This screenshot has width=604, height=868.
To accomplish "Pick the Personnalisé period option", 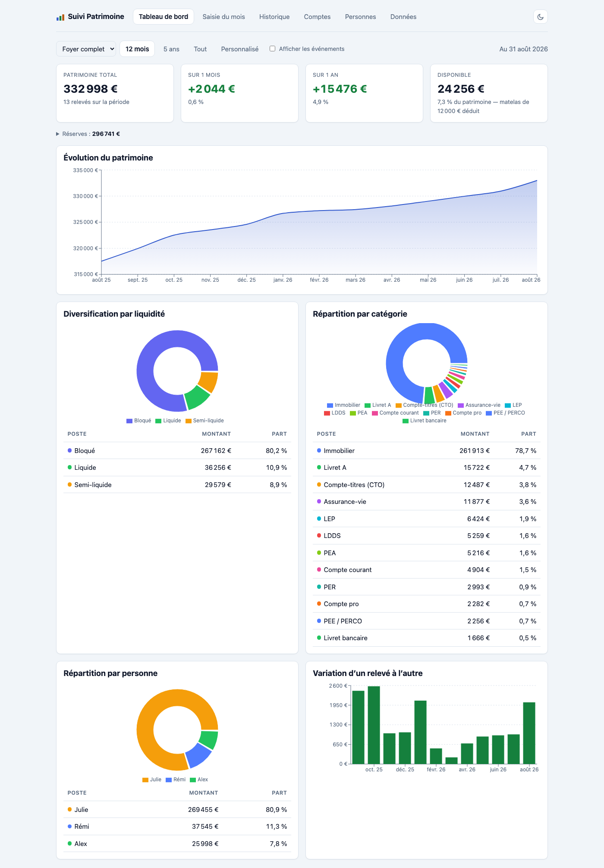I will [240, 49].
